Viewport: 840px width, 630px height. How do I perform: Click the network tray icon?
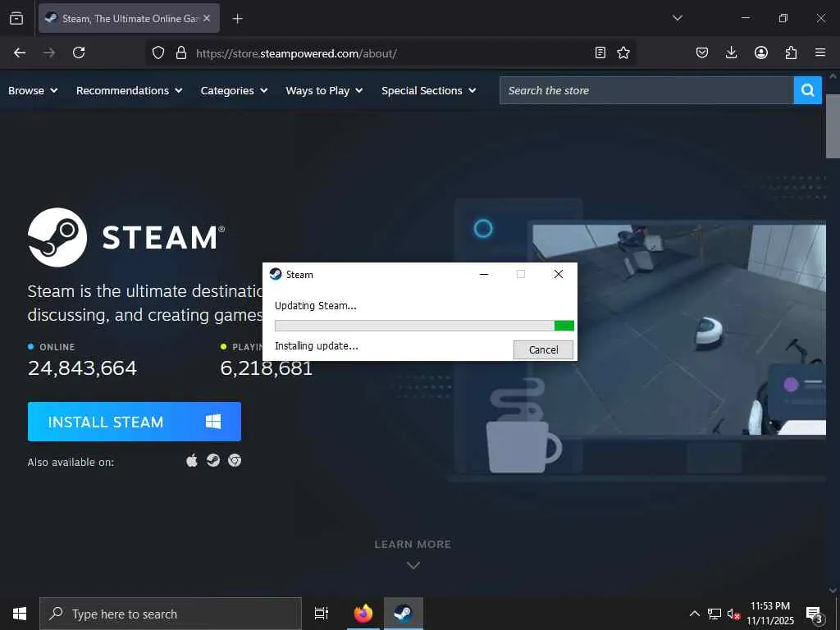tap(714, 614)
